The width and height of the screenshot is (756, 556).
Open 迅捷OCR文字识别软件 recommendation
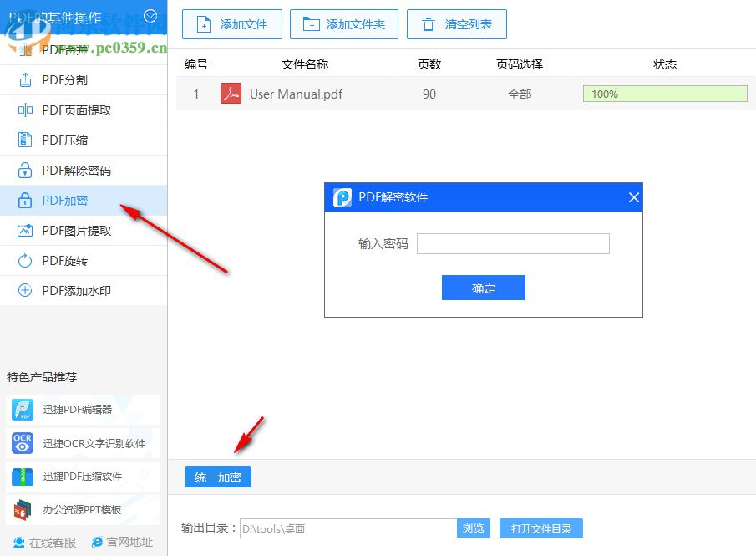84,444
